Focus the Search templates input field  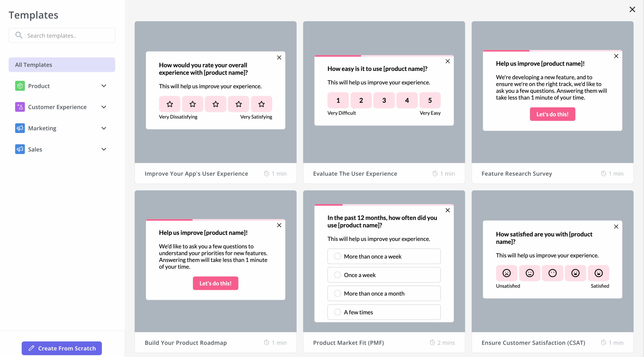click(68, 36)
